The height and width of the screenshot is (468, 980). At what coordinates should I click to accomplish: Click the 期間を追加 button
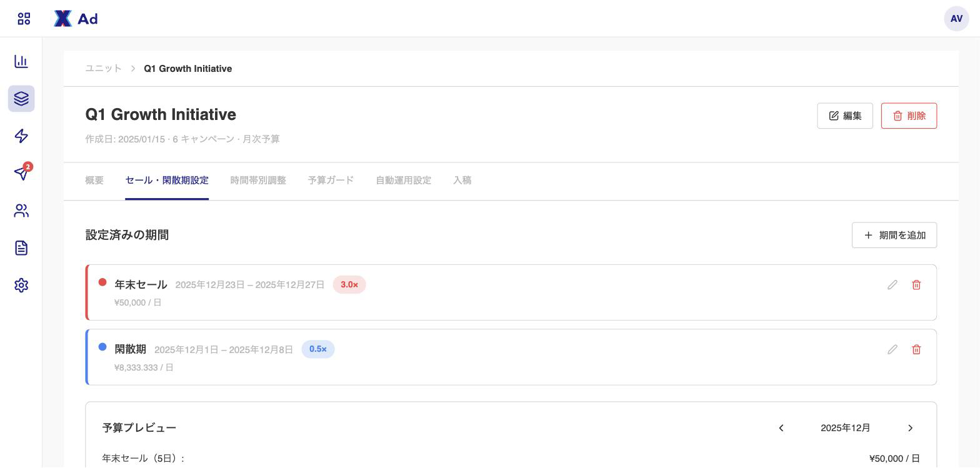click(894, 236)
